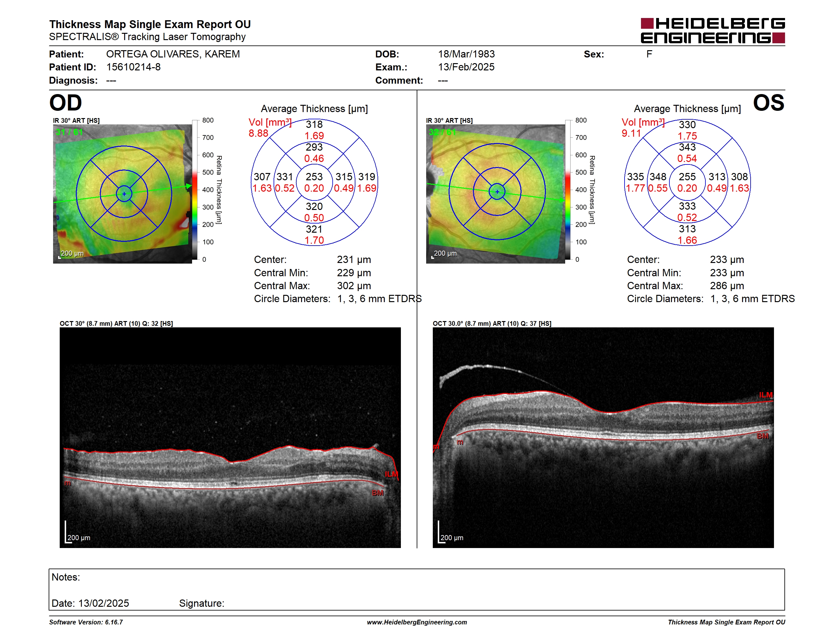
Task: Select the OS total volume '9.11'
Action: tap(631, 133)
